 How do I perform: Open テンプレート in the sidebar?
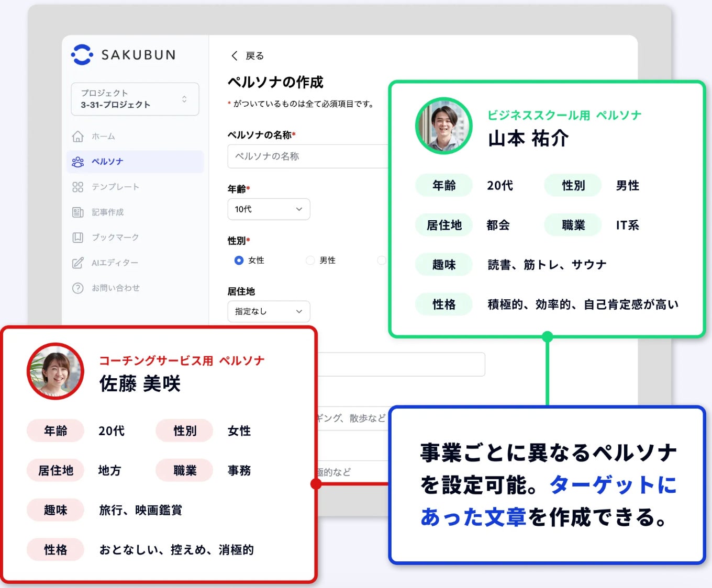point(135,187)
